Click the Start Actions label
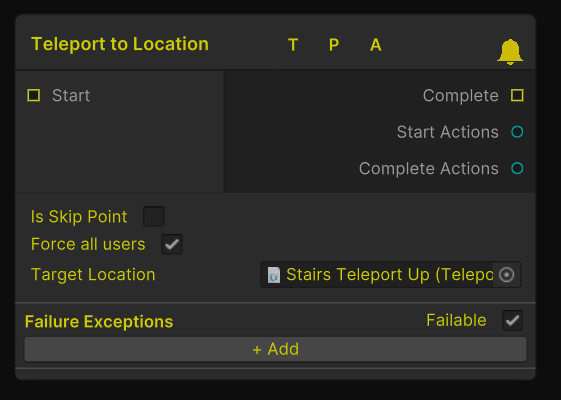The width and height of the screenshot is (561, 400). point(447,132)
